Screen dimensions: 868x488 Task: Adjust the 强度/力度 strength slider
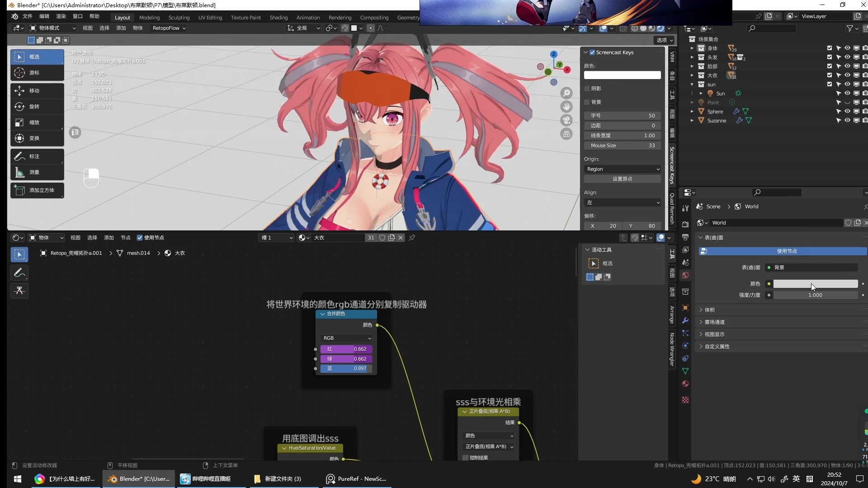816,295
